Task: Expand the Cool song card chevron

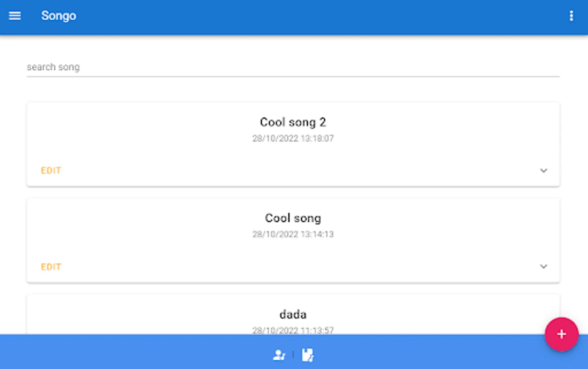Action: point(543,266)
